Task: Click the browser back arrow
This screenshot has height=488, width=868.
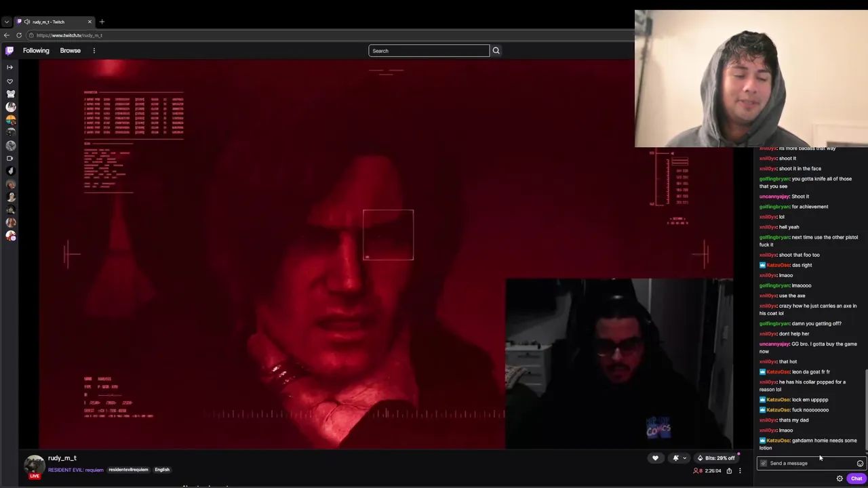Action: pos(7,35)
